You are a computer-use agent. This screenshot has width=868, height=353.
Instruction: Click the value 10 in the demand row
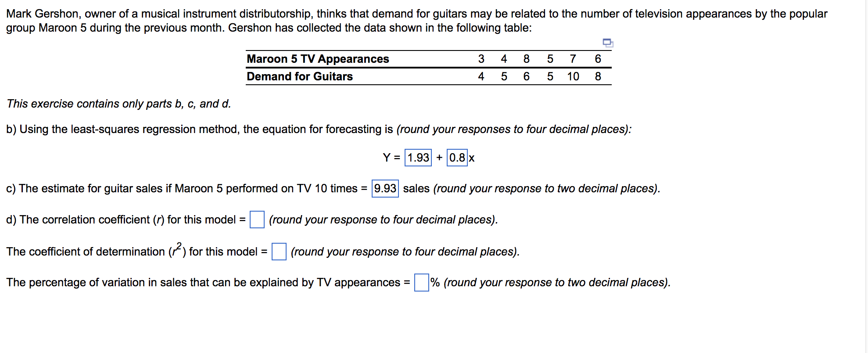click(x=573, y=76)
